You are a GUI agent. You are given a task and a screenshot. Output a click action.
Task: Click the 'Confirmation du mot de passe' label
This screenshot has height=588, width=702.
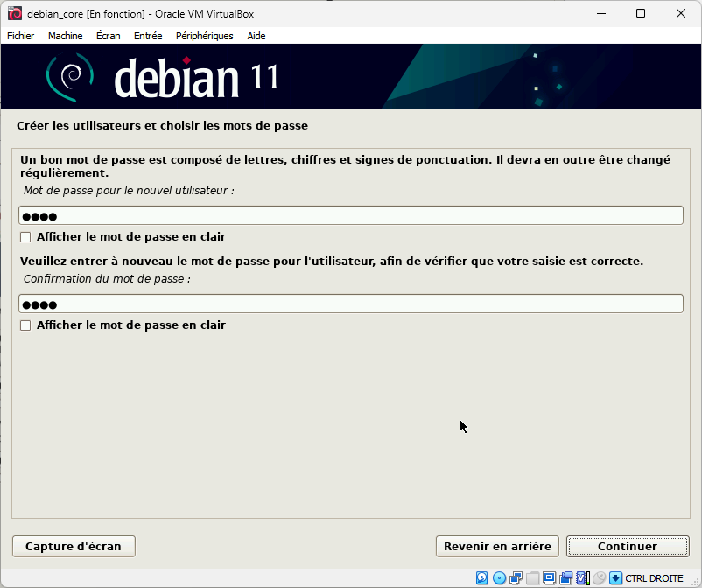[107, 279]
